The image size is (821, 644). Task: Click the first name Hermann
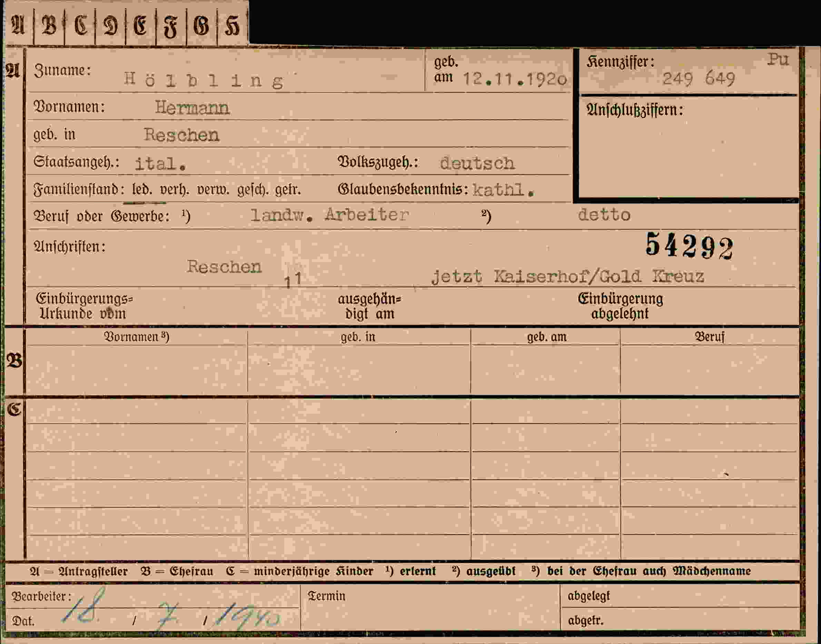(x=192, y=108)
